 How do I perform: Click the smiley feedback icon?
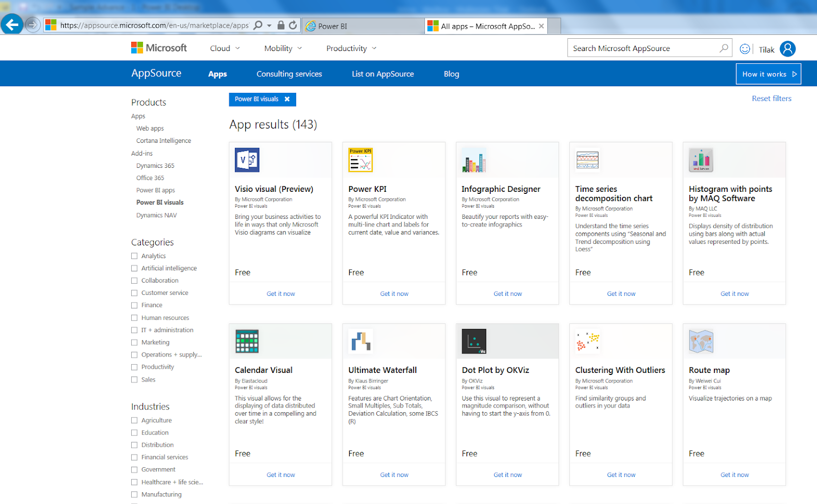click(745, 49)
